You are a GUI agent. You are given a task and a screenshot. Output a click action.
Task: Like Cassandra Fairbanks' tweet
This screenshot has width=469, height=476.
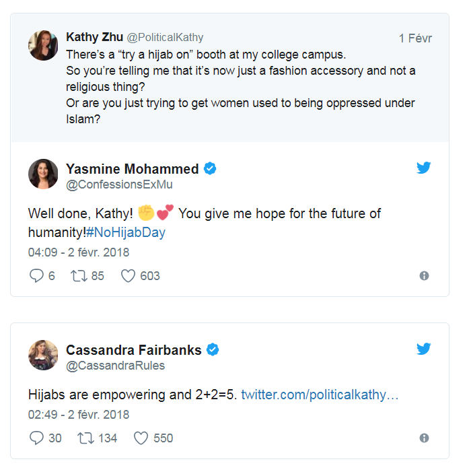[141, 438]
